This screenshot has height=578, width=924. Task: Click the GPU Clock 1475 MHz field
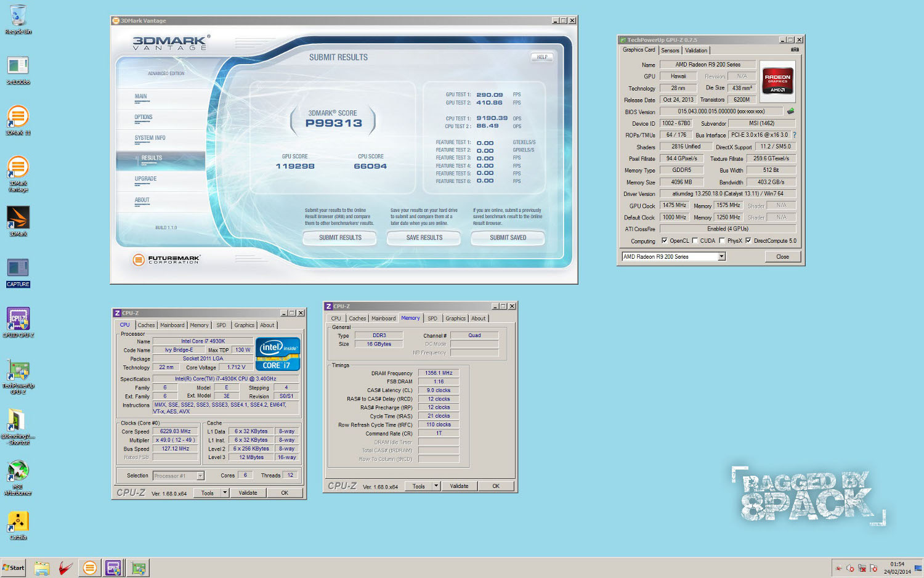point(675,206)
